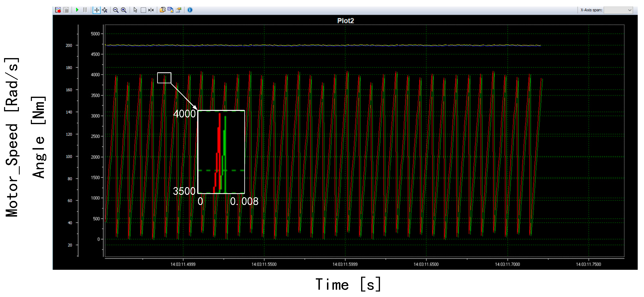Open the blue info icon

pyautogui.click(x=190, y=10)
